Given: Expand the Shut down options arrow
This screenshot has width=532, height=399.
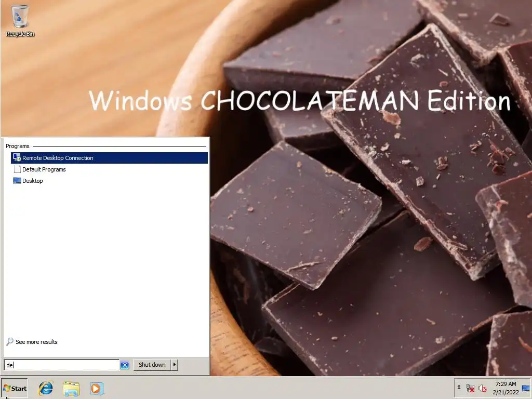Looking at the screenshot, I should [175, 365].
